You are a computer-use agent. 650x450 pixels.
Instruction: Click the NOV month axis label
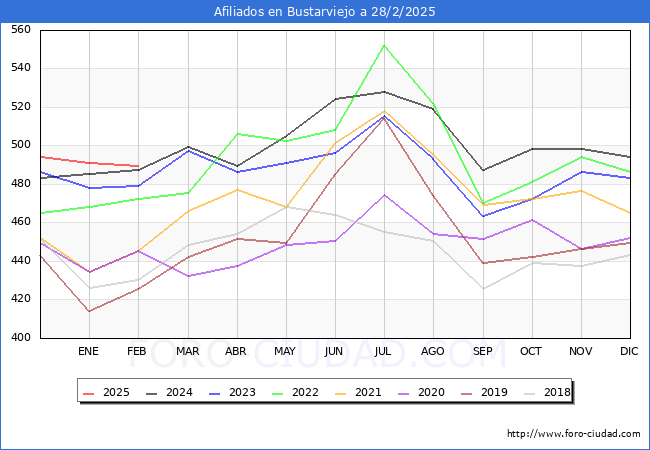click(x=580, y=351)
